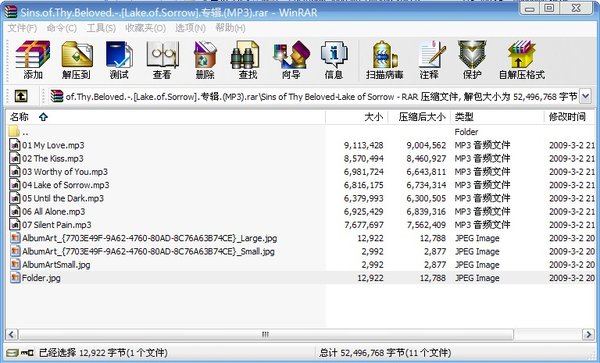
Task: Click status text 已经选择 12,922 字节
Action: (x=103, y=353)
